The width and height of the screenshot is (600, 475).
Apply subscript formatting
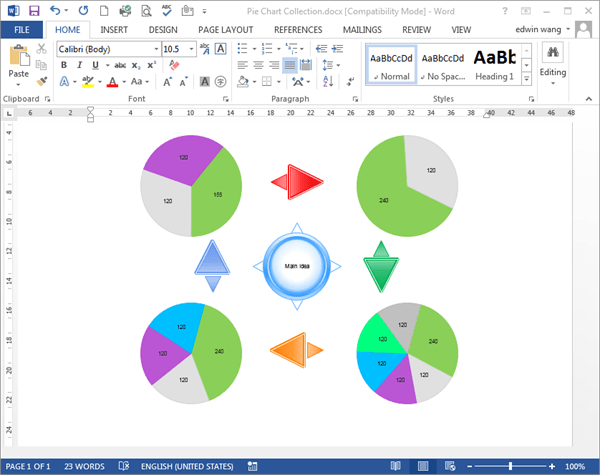(x=136, y=65)
